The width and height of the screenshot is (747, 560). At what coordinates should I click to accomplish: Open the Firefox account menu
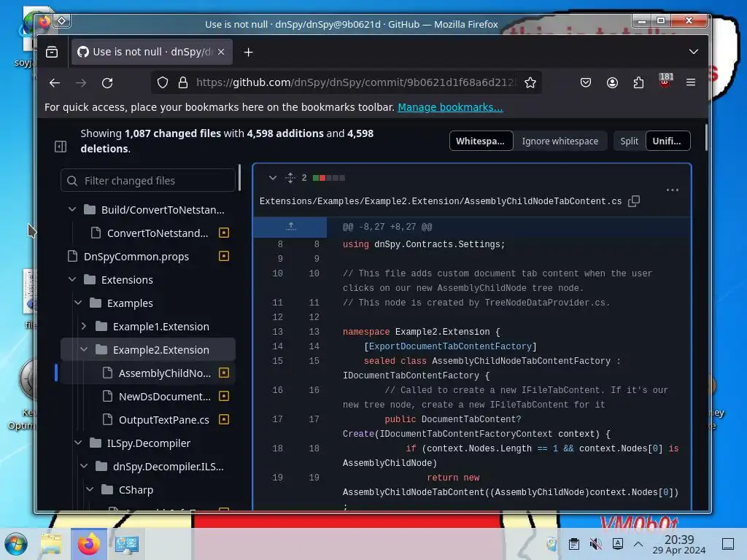click(612, 83)
